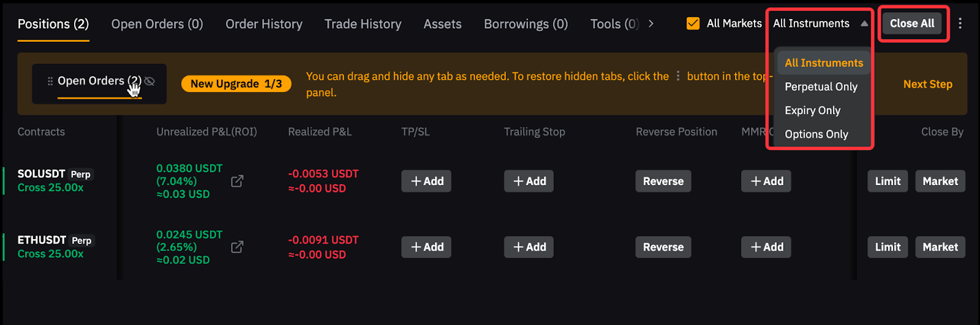The width and height of the screenshot is (980, 325).
Task: Close ETHUSDT position with Limit order
Action: click(x=888, y=247)
